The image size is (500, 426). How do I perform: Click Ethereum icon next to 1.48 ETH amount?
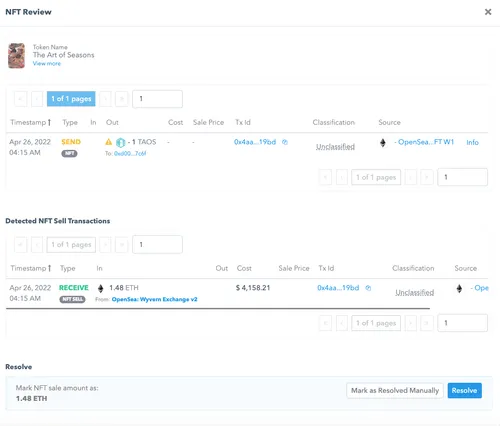pyautogui.click(x=100, y=288)
